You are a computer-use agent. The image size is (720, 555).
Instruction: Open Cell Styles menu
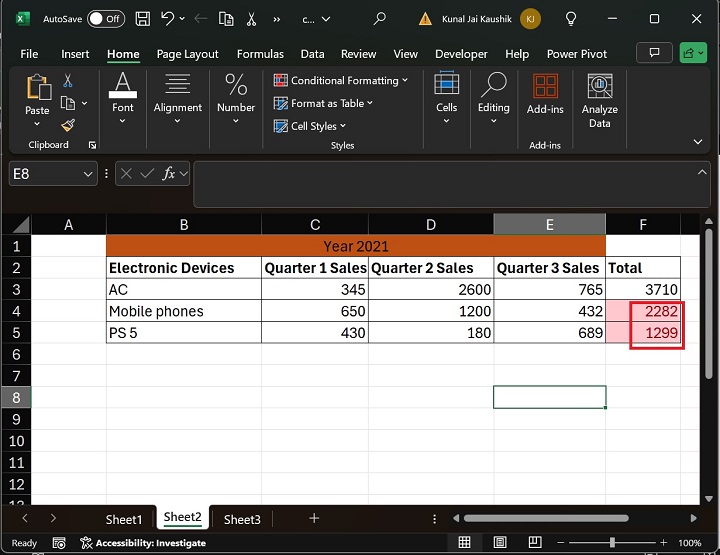pos(309,126)
